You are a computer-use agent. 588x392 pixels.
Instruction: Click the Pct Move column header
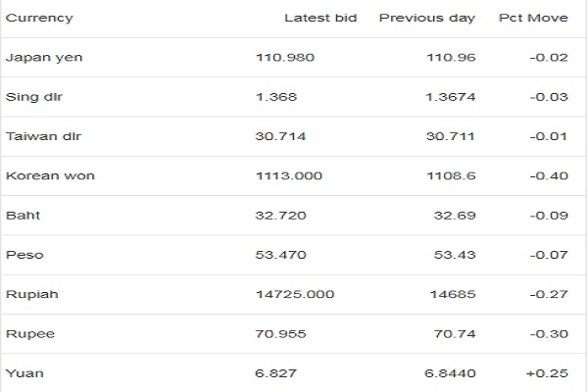point(533,18)
